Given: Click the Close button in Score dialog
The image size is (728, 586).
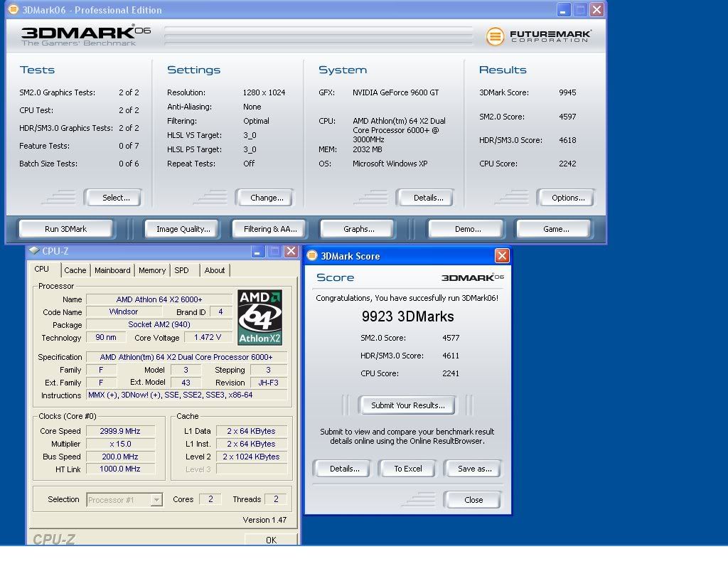Looking at the screenshot, I should coord(473,500).
